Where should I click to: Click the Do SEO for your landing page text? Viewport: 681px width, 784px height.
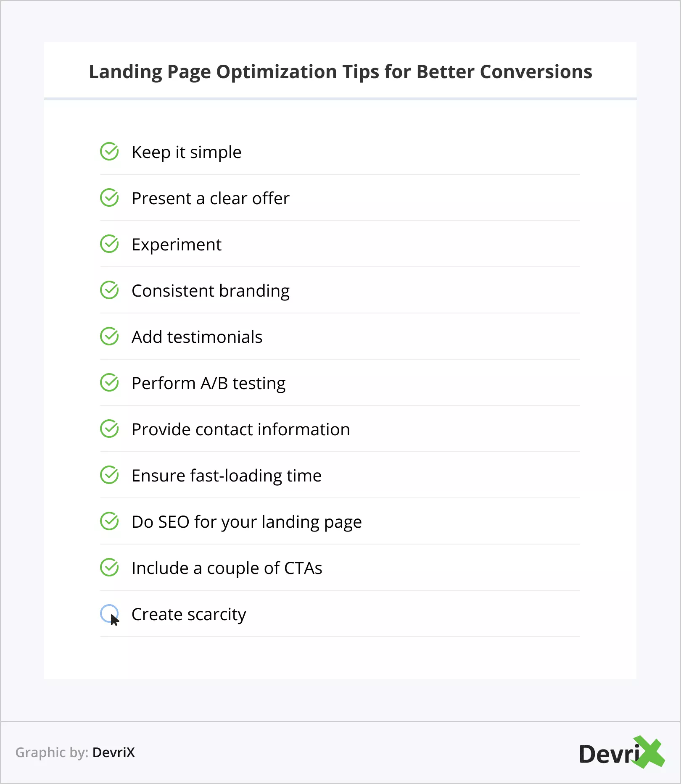pyautogui.click(x=246, y=522)
